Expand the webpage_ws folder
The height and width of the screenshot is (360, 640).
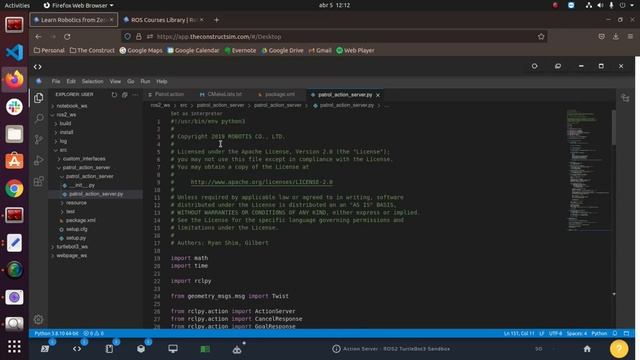71,256
